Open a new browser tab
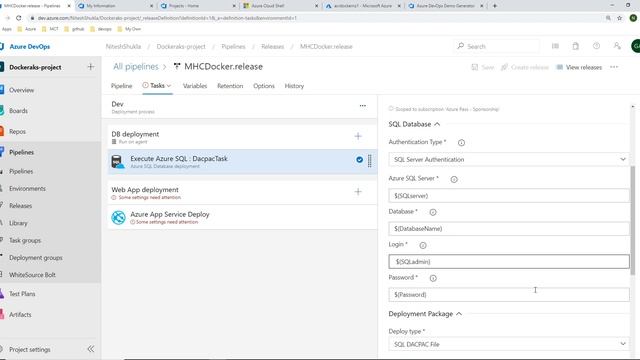Screen dimensions: 640x360 point(495,6)
